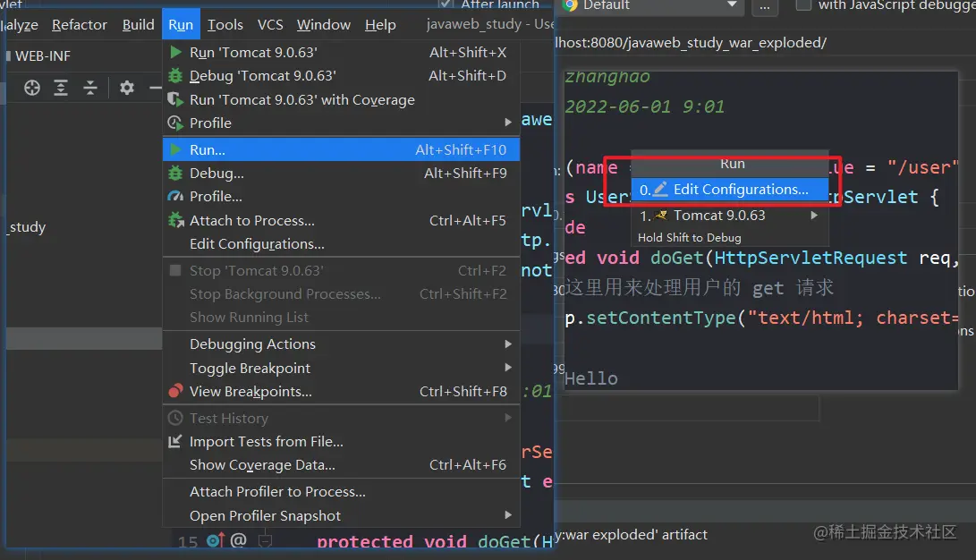
Task: Select 1. Tomcat 9.0.63 in the Run popup
Action: 729,216
